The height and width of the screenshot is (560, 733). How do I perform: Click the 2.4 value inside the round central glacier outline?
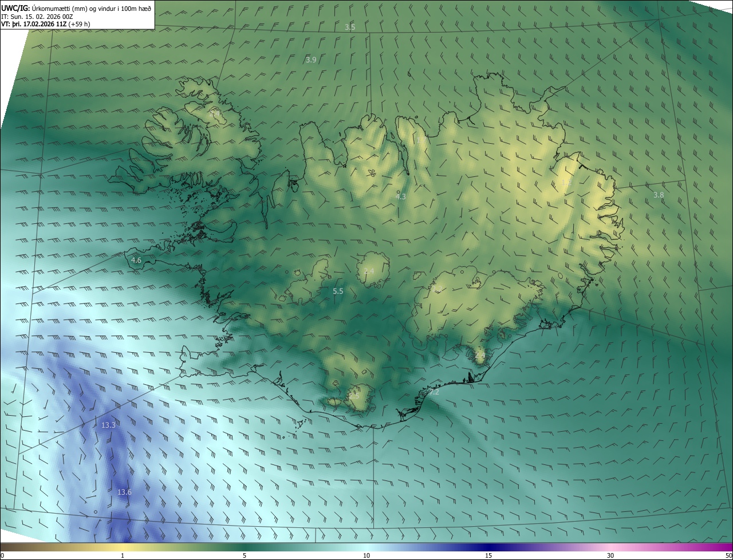pos(369,271)
